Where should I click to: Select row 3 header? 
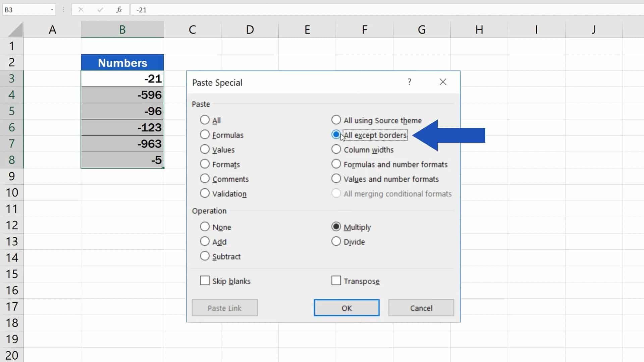point(12,78)
